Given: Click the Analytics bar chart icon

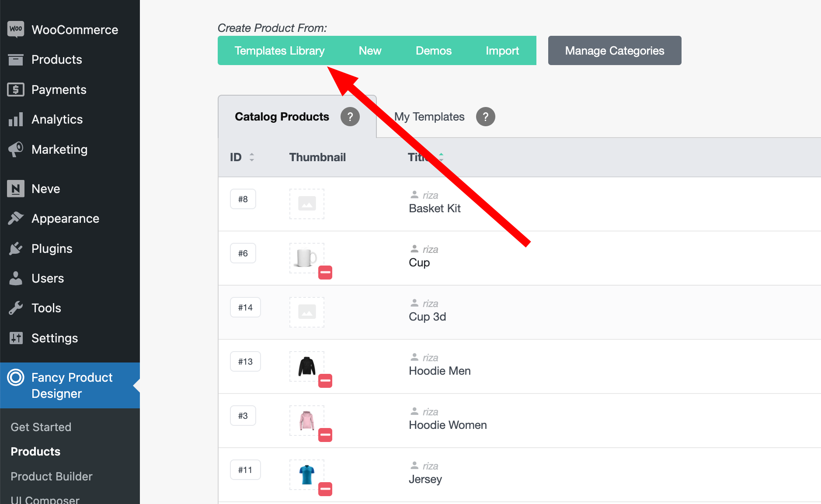Looking at the screenshot, I should click(16, 119).
